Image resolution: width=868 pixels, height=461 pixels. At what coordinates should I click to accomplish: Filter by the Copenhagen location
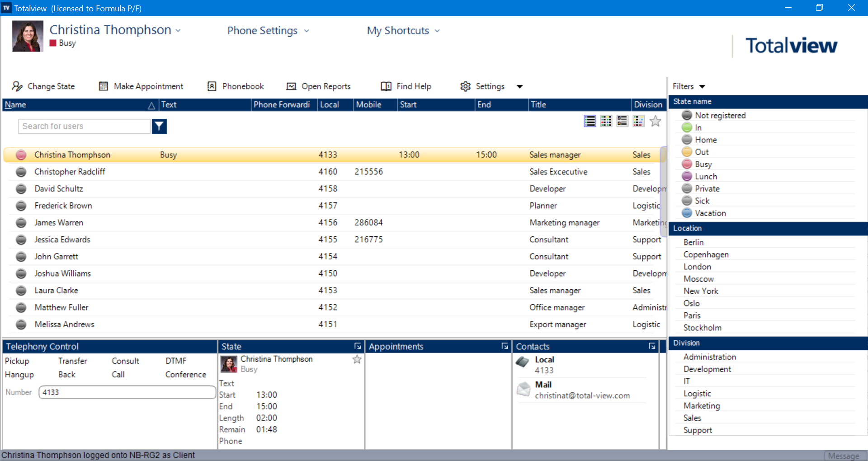click(x=706, y=254)
